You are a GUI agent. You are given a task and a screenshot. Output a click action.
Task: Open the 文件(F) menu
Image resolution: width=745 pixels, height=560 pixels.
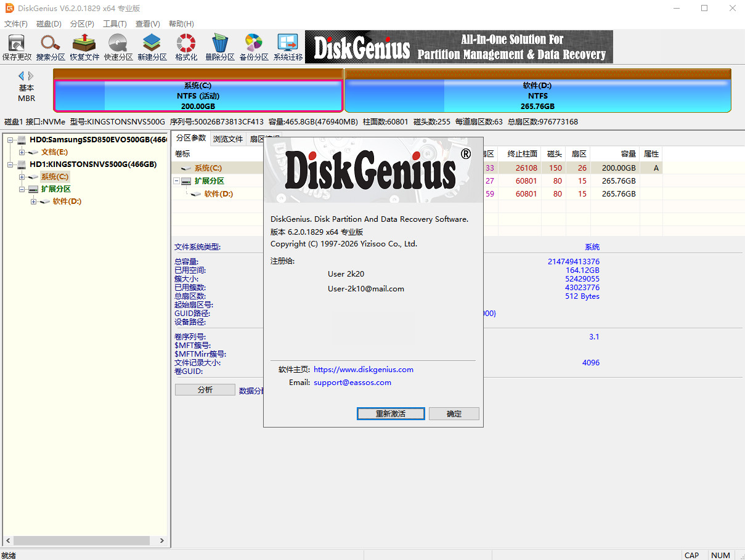16,24
